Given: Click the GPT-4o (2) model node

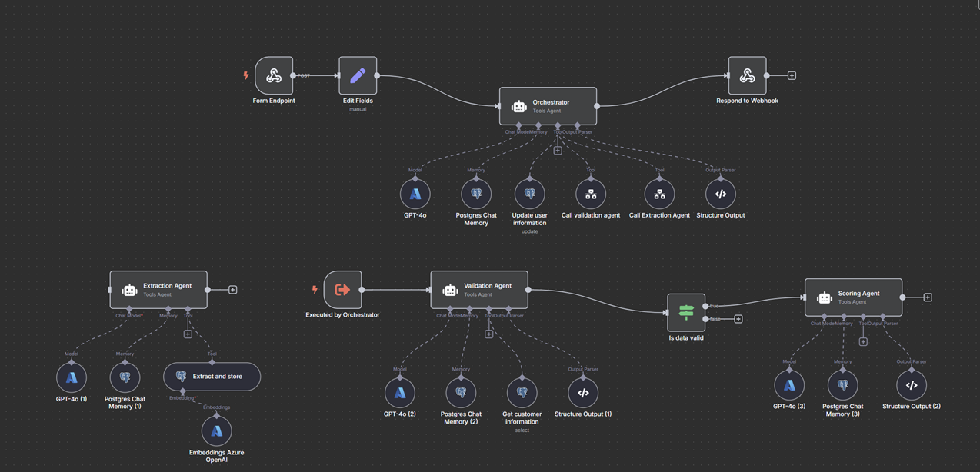Looking at the screenshot, I should point(400,393).
